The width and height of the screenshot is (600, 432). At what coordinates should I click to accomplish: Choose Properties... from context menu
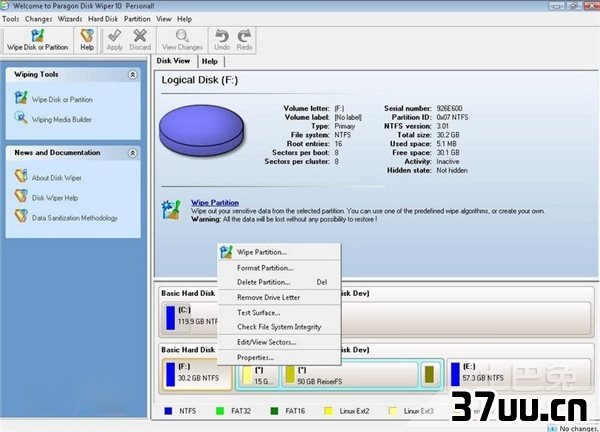[x=279, y=357]
